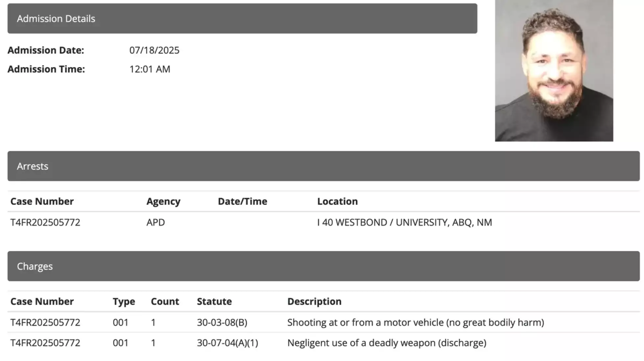
Task: Sort charges by the Description column header
Action: pos(314,301)
